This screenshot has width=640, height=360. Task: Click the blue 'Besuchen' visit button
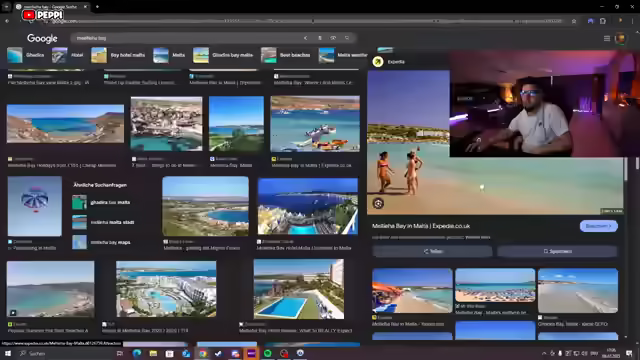[x=598, y=226]
